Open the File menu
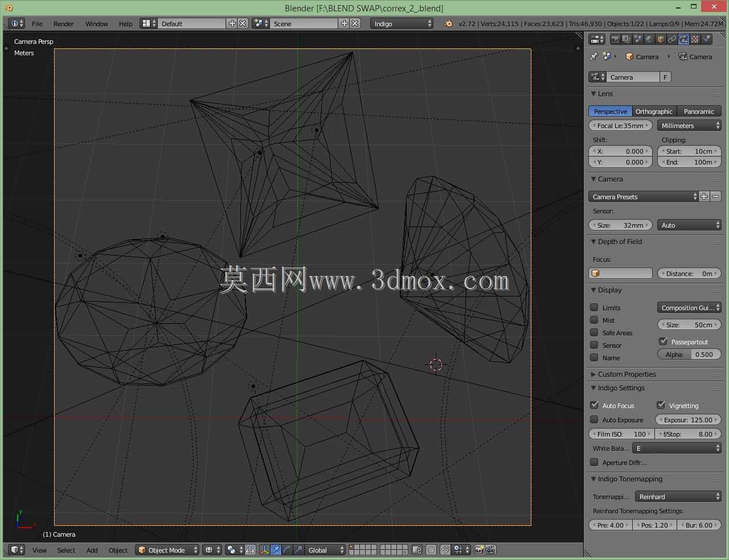Screen dimensions: 729x560 tap(37, 23)
